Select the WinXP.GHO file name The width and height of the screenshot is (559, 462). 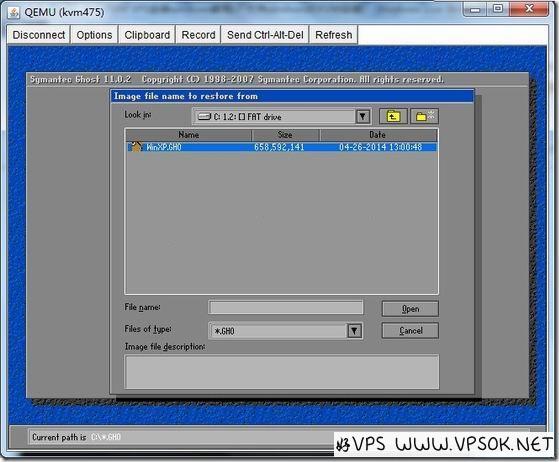(x=164, y=147)
